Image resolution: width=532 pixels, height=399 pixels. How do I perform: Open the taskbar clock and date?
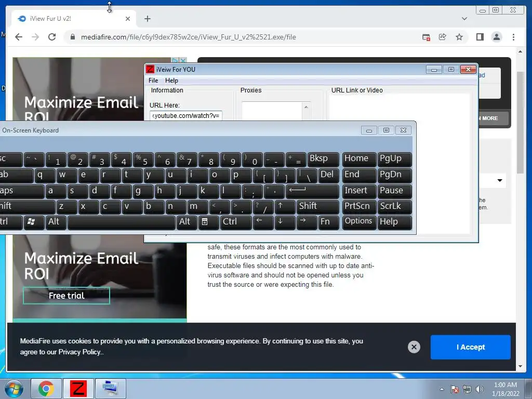(506, 389)
